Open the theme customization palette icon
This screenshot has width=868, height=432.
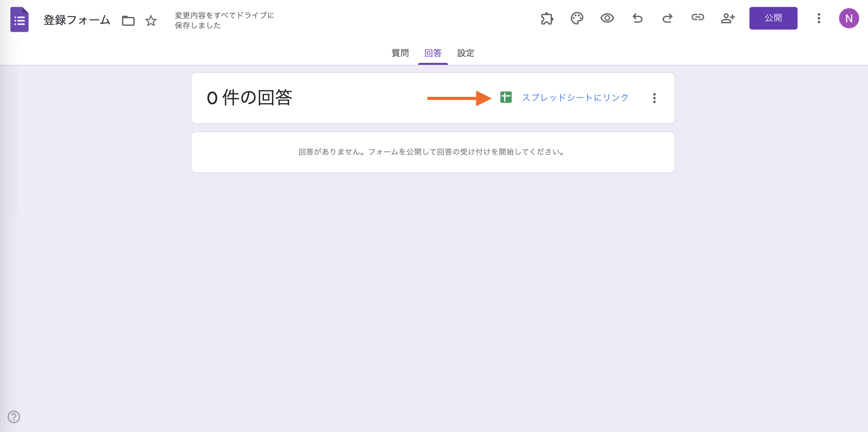click(x=577, y=18)
